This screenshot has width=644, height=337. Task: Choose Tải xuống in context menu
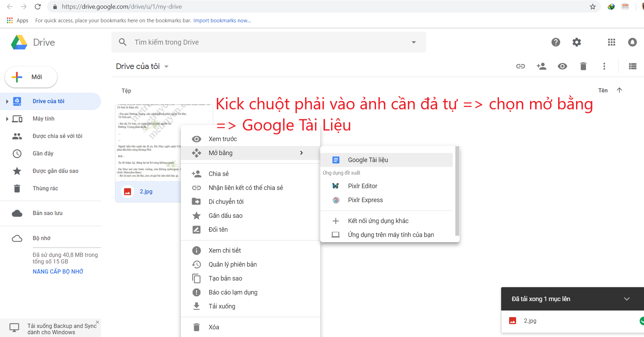coord(222,306)
